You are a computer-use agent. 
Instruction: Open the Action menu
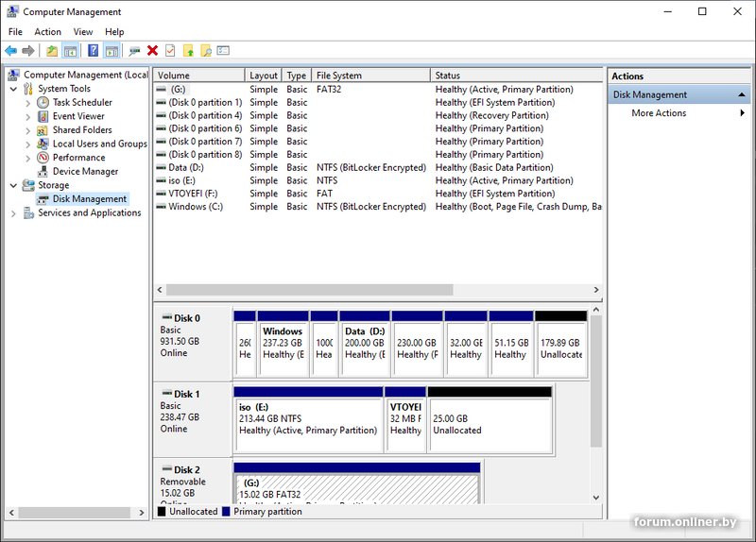pyautogui.click(x=47, y=32)
